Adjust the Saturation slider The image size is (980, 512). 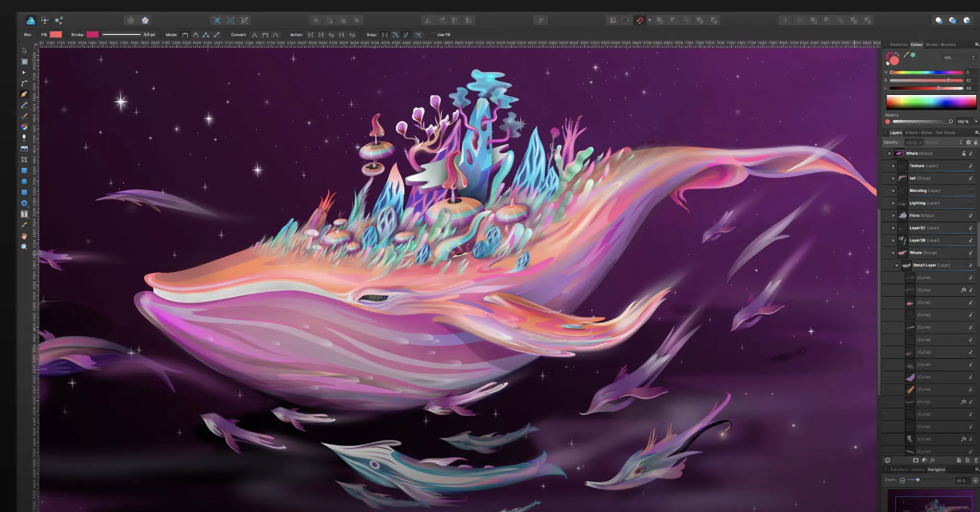pyautogui.click(x=926, y=80)
